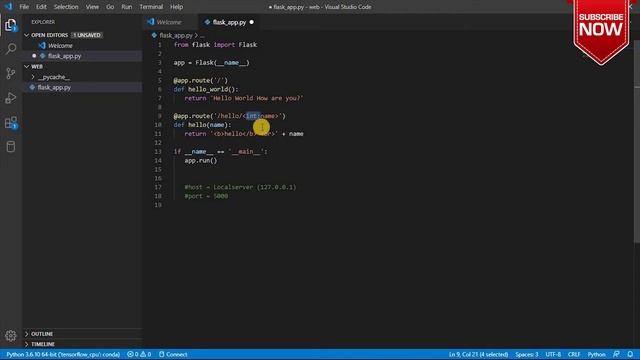Open the Run menu

(127, 7)
